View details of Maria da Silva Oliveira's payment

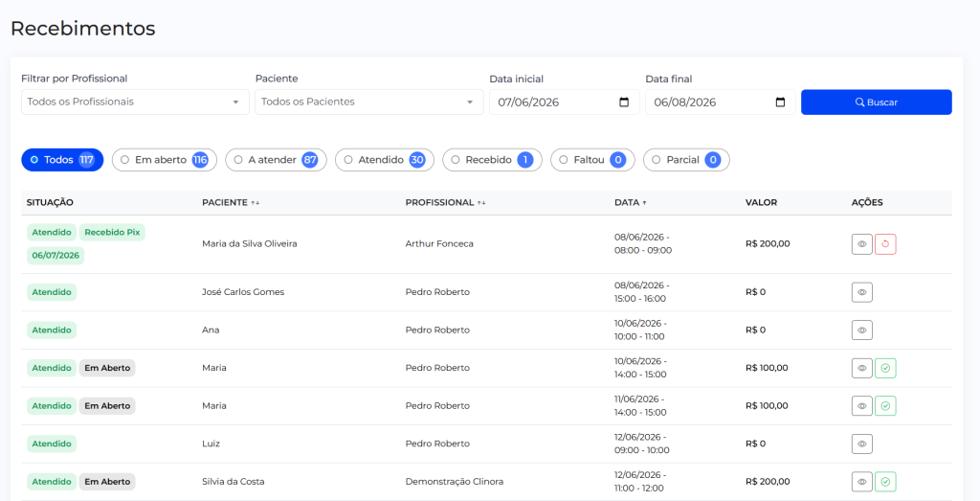[x=862, y=244]
